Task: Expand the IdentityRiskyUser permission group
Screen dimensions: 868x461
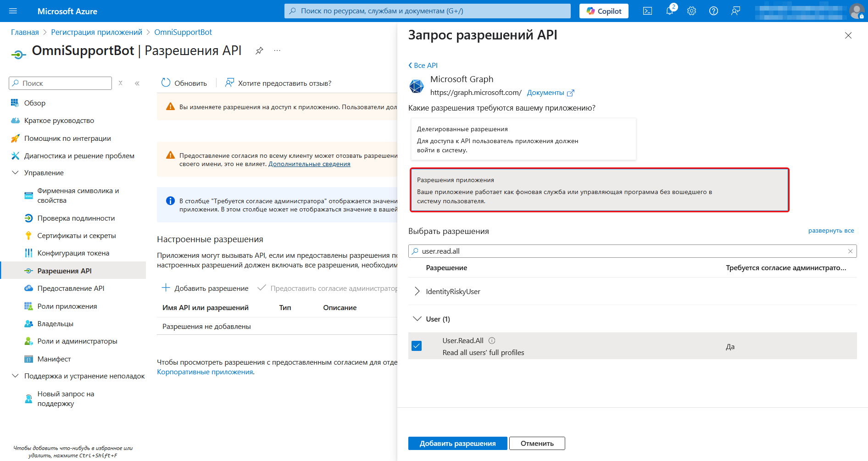Action: point(417,291)
